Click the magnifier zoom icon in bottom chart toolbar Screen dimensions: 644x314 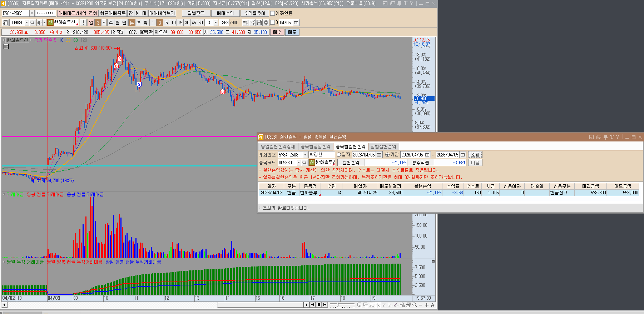pos(415,305)
